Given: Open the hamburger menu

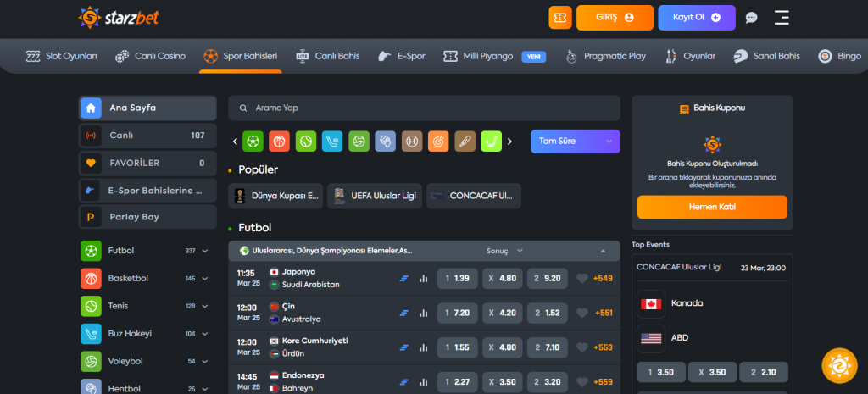Looking at the screenshot, I should [x=782, y=18].
